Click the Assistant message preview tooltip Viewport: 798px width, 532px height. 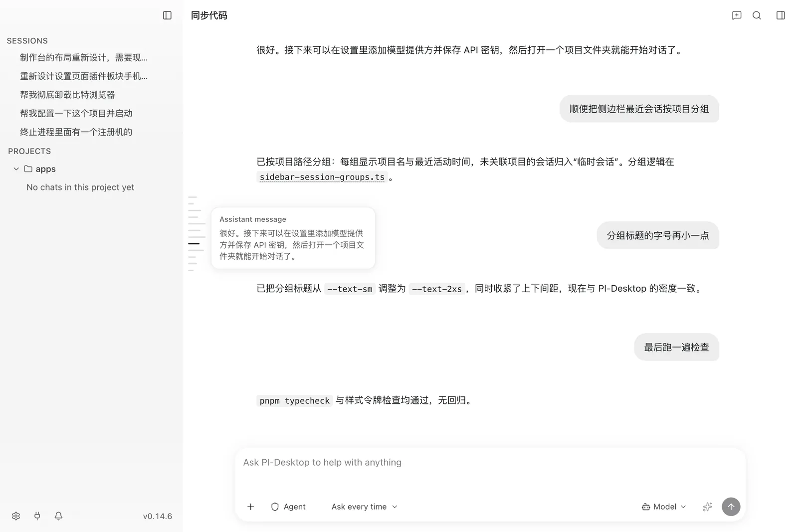pyautogui.click(x=293, y=238)
